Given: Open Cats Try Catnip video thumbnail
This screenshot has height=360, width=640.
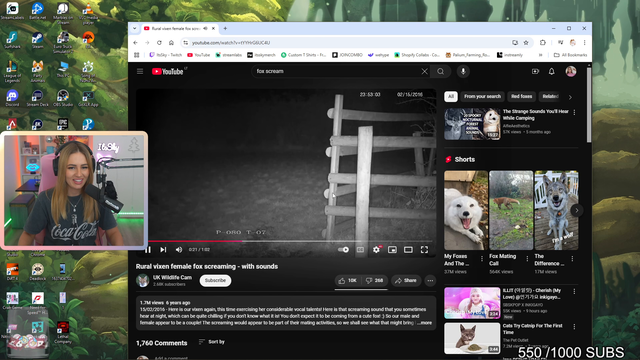Looking at the screenshot, I should coord(472,338).
